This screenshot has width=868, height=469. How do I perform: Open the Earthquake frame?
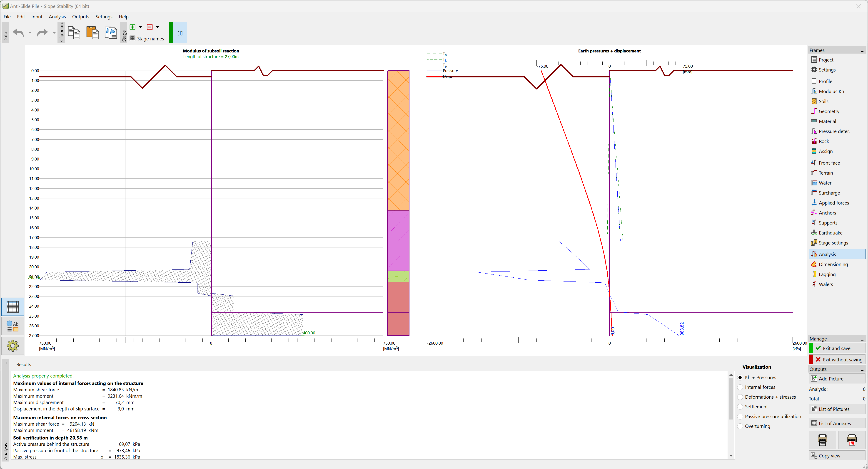click(830, 233)
